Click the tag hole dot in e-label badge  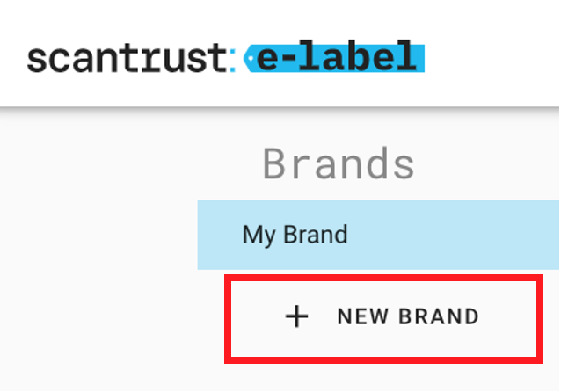click(251, 59)
